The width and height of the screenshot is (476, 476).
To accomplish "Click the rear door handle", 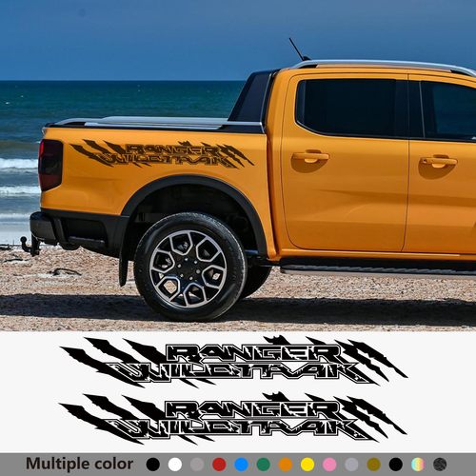I will (x=310, y=157).
